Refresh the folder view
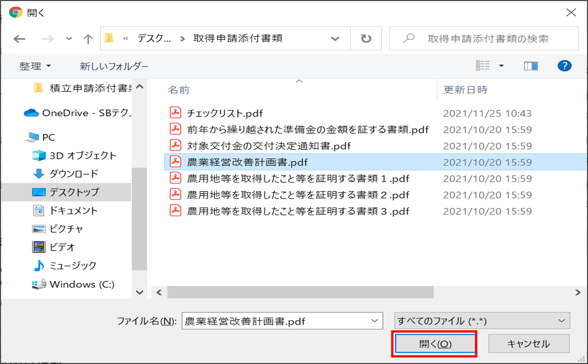588x364 pixels. tap(366, 38)
